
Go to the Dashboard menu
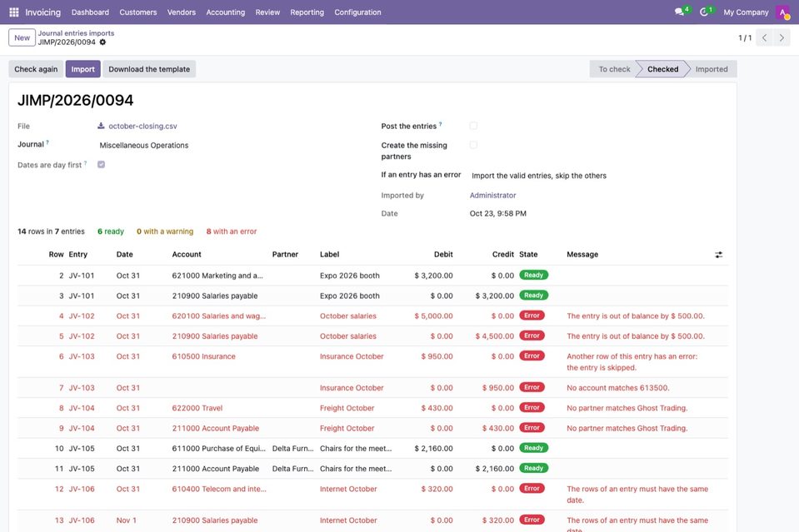(90, 12)
